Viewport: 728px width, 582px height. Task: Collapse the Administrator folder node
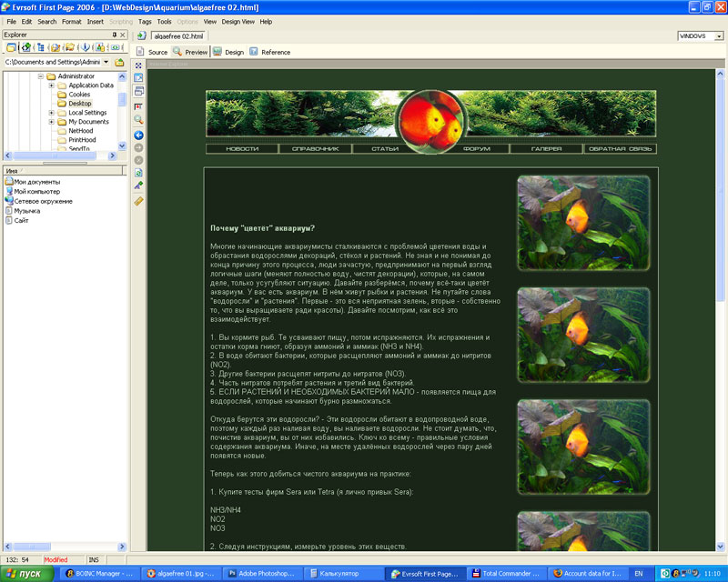tap(41, 76)
